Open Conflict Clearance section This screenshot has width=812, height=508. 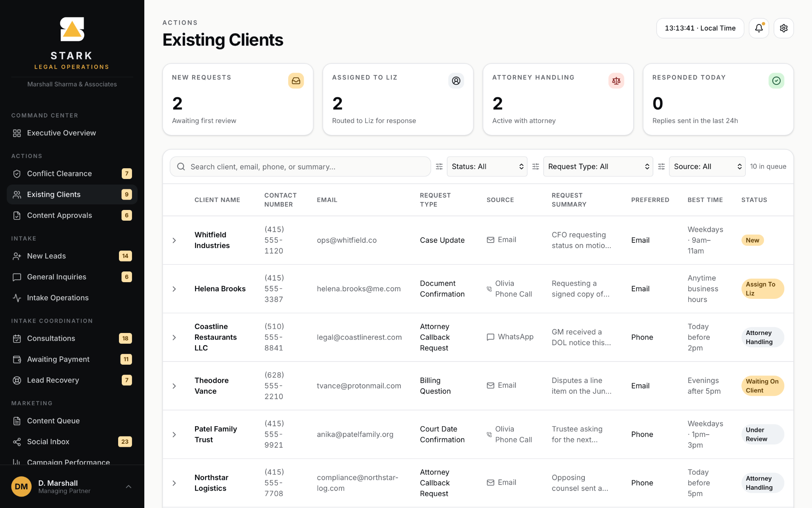(x=72, y=173)
